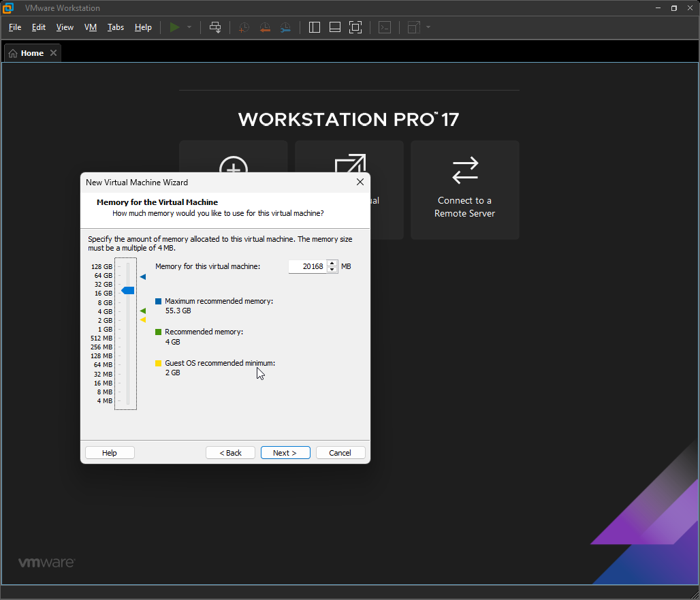The width and height of the screenshot is (700, 600).
Task: Open the Edit menu
Action: pyautogui.click(x=39, y=27)
